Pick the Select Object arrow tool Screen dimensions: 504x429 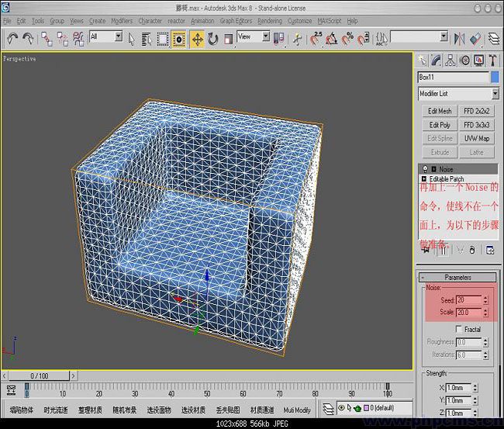(x=131, y=40)
